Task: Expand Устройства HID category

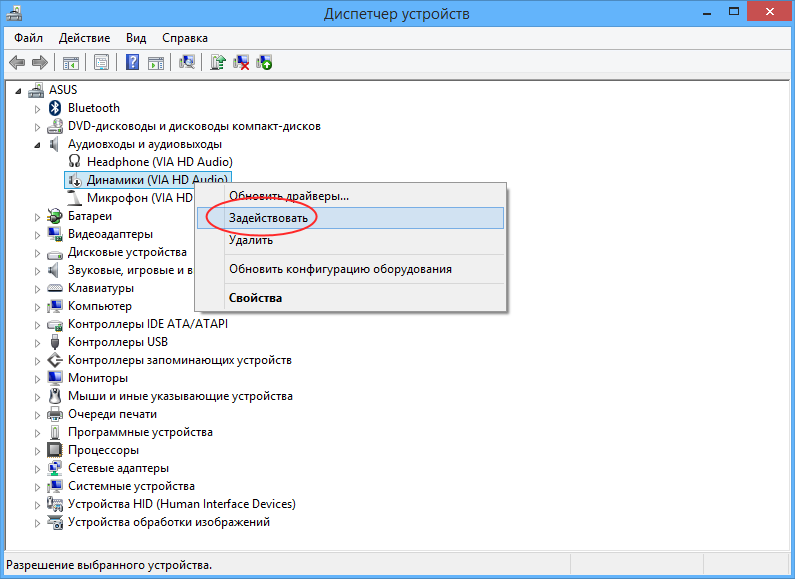Action: pyautogui.click(x=37, y=505)
